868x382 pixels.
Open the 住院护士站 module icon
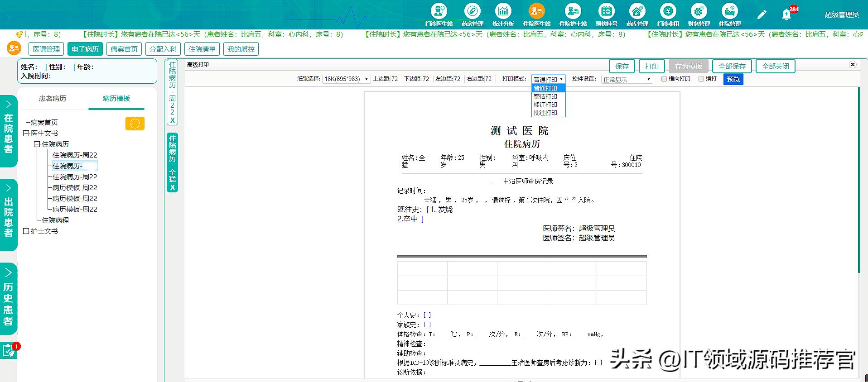tap(573, 14)
